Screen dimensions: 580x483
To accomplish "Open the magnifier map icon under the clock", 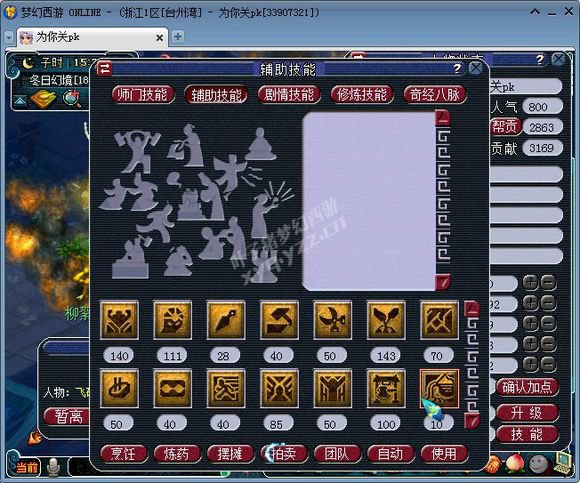I will 72,98.
